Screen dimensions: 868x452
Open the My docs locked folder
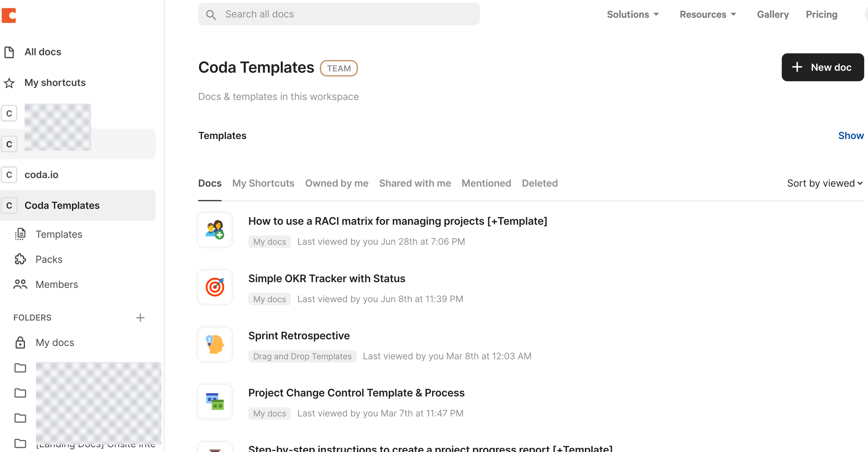coord(55,343)
